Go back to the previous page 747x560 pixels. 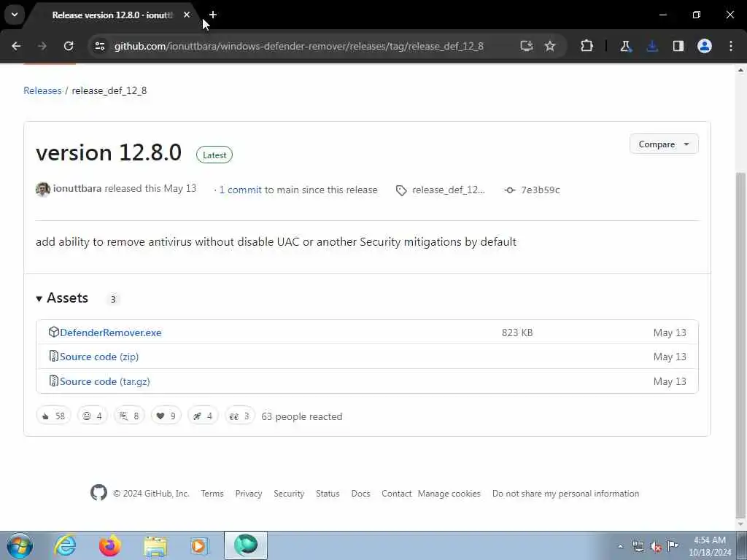pyautogui.click(x=16, y=46)
